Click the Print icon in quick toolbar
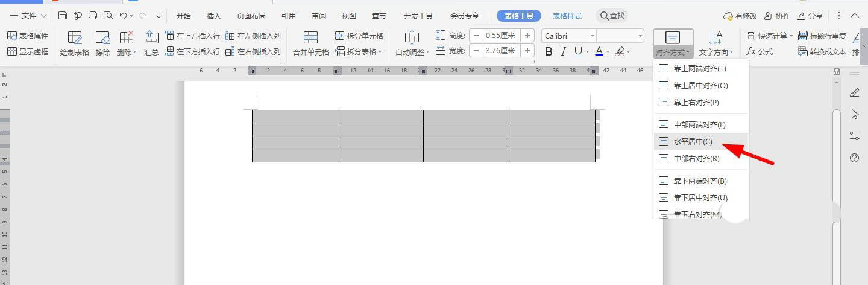 pyautogui.click(x=93, y=16)
